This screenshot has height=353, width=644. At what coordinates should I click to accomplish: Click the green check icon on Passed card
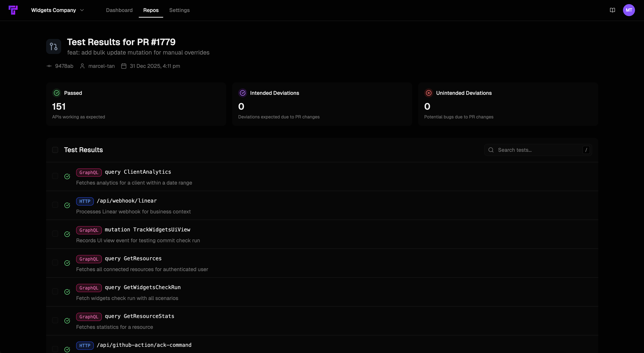click(x=56, y=93)
